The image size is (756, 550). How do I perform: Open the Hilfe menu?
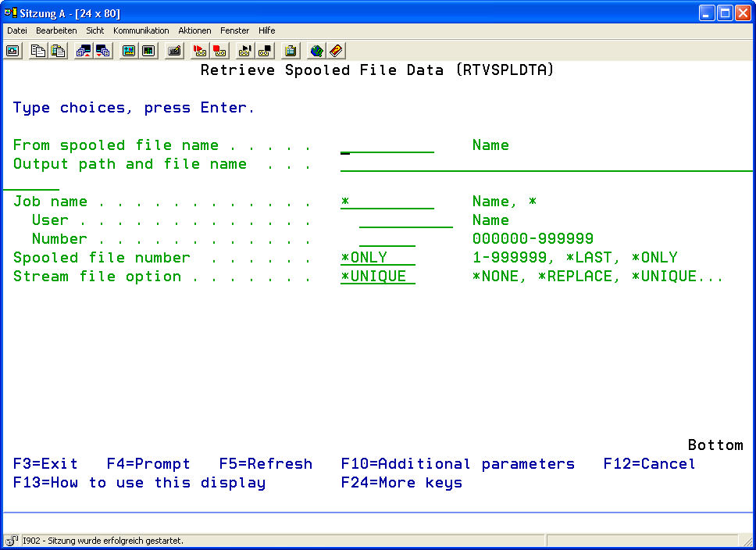click(x=266, y=30)
